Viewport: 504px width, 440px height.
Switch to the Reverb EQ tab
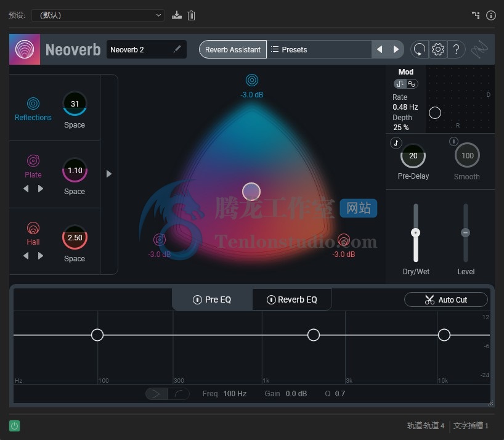pos(292,299)
